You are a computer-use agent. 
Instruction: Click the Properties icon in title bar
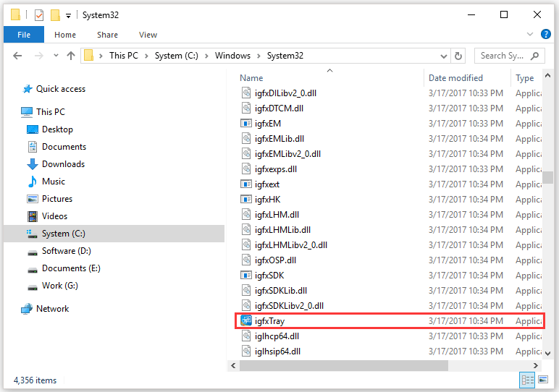tap(39, 14)
